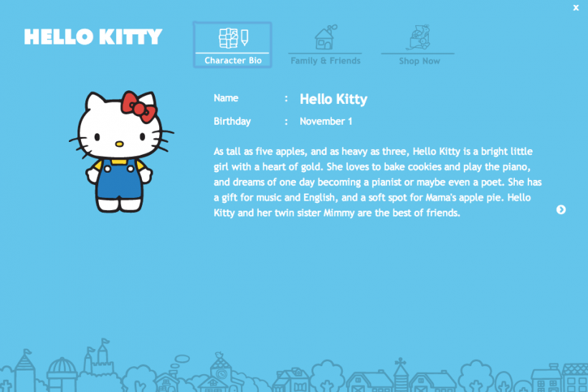Click the castle with flags in the skyline

tap(98, 358)
